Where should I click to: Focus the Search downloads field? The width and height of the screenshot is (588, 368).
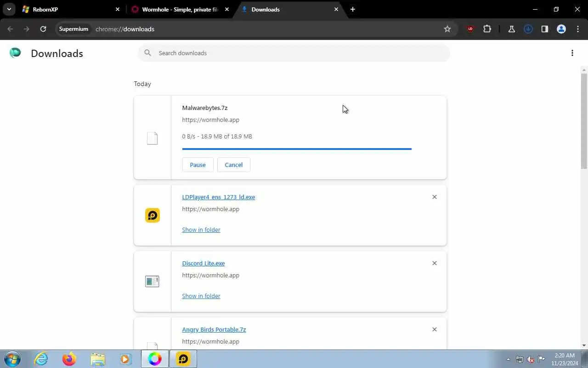pos(294,53)
